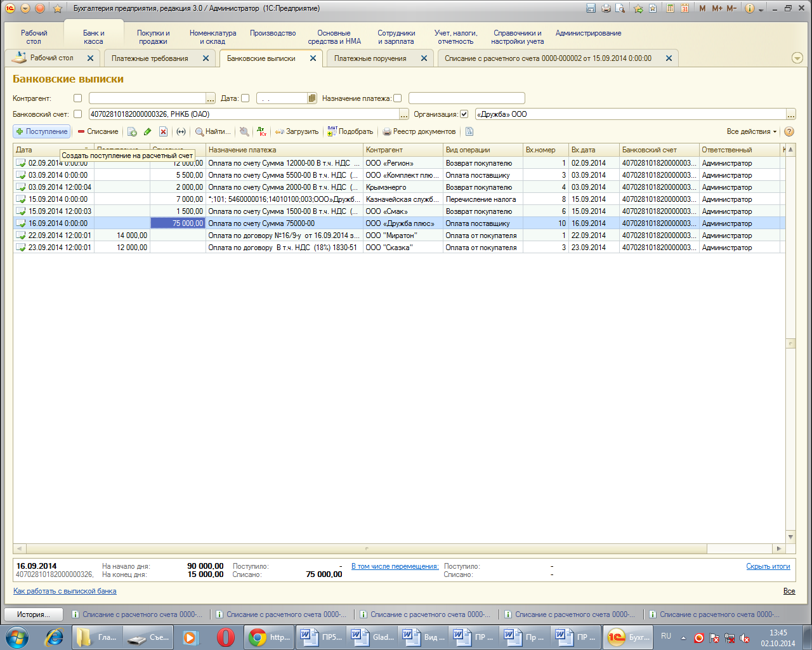Click the add to favorites star icon
The width and height of the screenshot is (812, 650).
coord(638,8)
